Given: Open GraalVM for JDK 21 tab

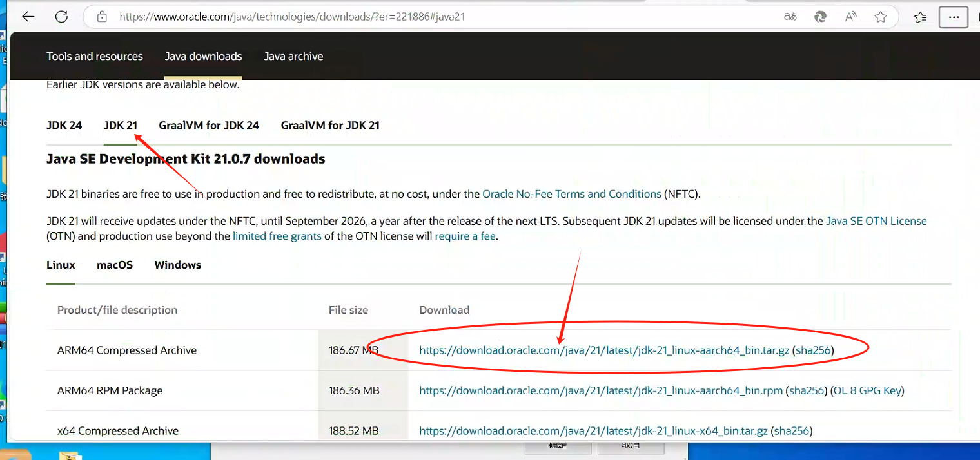Looking at the screenshot, I should click(x=330, y=125).
